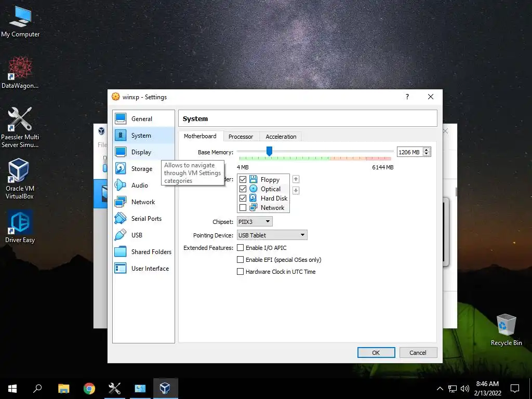Click the network tray icon
This screenshot has width=532, height=399.
(453, 389)
